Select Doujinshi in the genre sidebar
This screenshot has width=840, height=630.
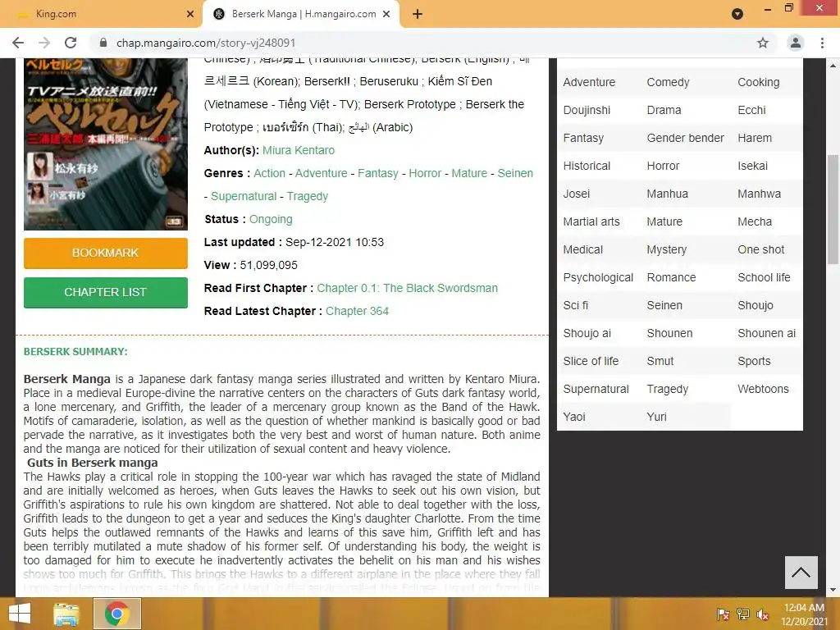[587, 111]
